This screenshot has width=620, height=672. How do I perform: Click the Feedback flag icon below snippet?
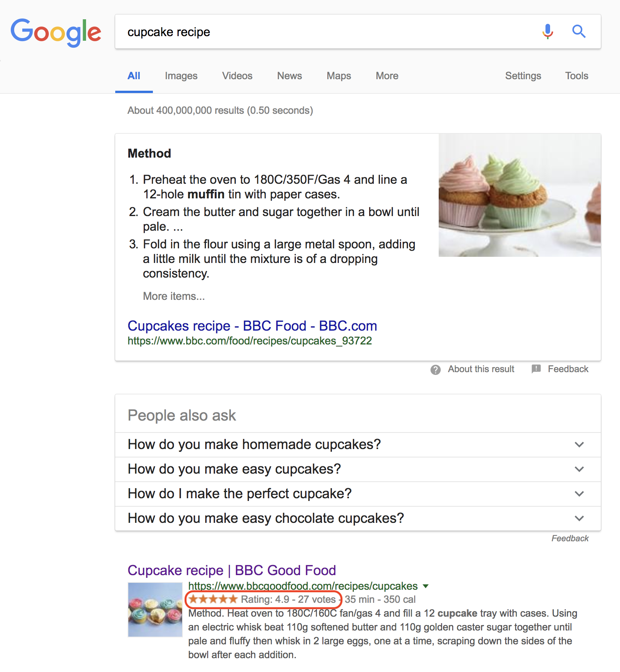click(x=536, y=369)
